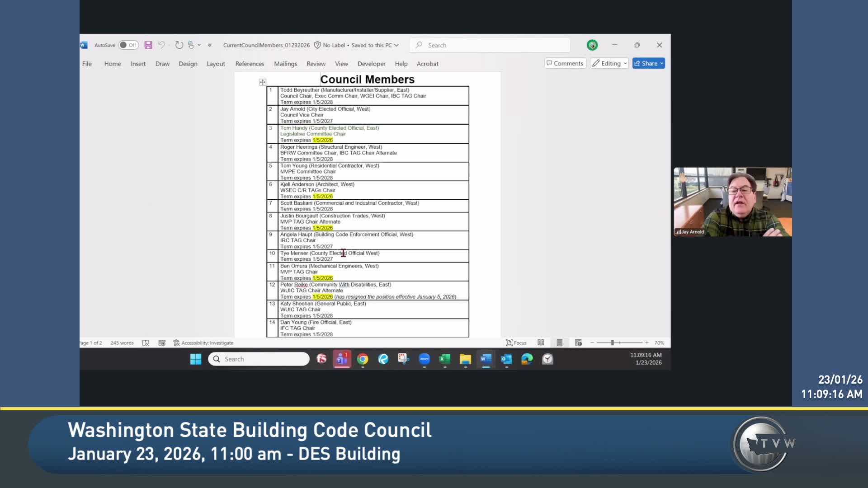This screenshot has height=488, width=868.
Task: Open Excel from the taskbar
Action: tap(445, 359)
